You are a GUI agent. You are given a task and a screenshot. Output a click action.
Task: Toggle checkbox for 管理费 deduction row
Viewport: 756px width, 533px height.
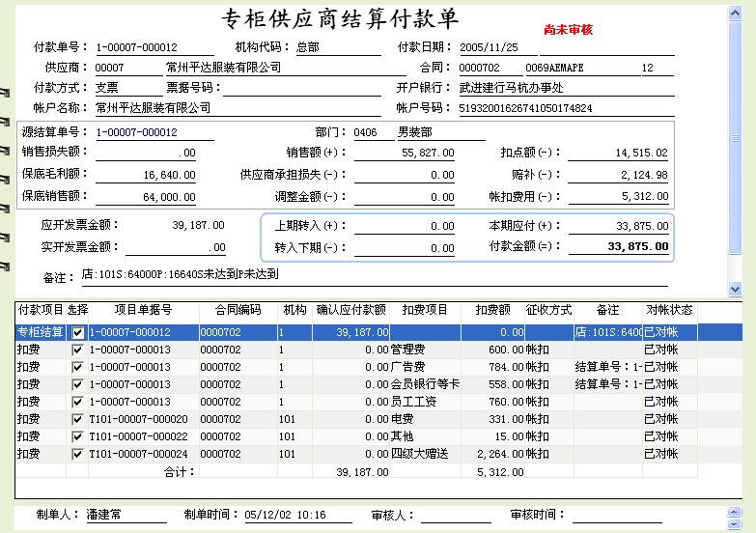point(77,350)
